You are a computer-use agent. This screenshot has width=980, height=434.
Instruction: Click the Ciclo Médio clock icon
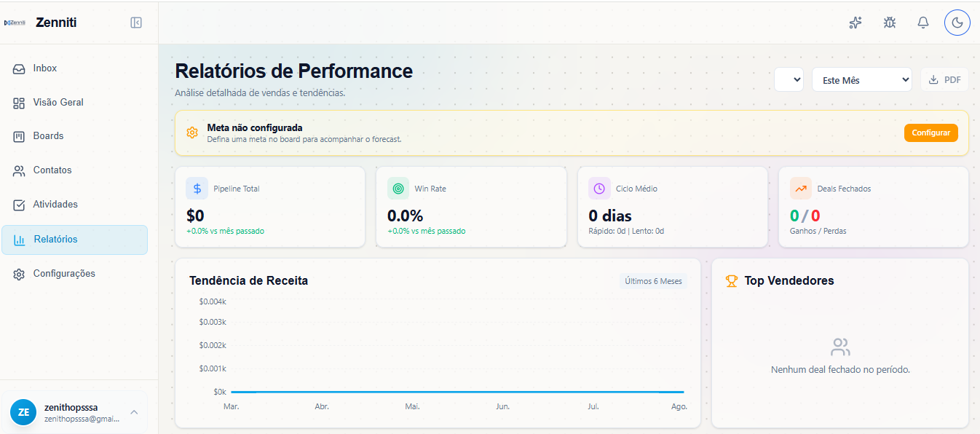pyautogui.click(x=599, y=189)
